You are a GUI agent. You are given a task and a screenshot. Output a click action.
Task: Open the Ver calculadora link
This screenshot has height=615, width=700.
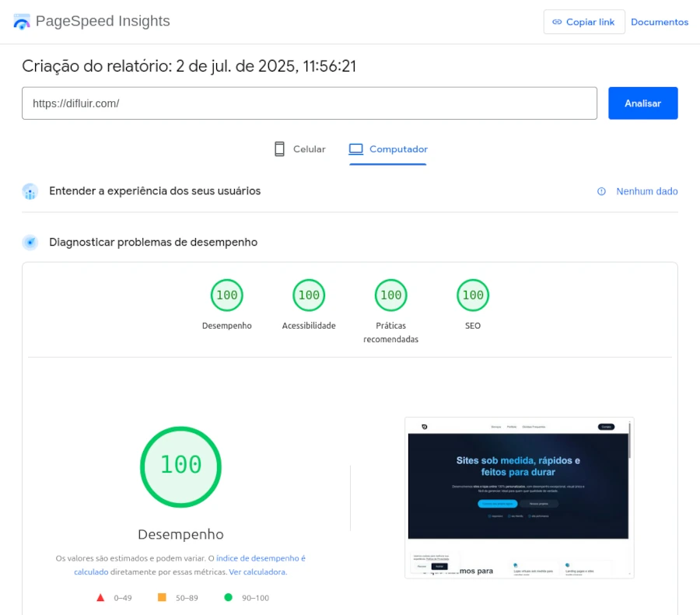tap(258, 571)
